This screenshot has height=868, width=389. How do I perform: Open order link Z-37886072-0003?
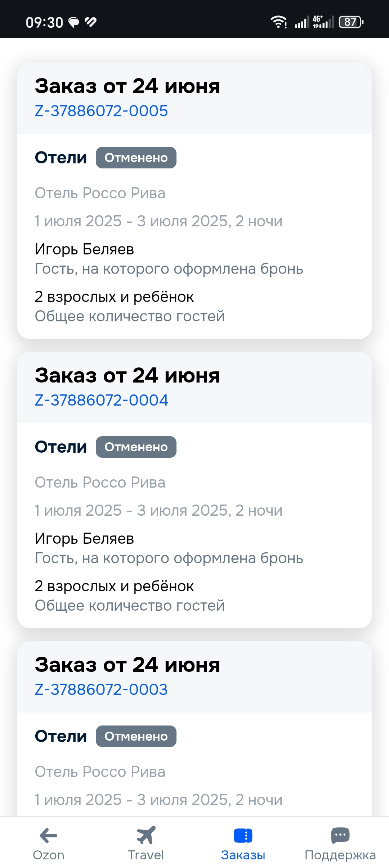(101, 690)
